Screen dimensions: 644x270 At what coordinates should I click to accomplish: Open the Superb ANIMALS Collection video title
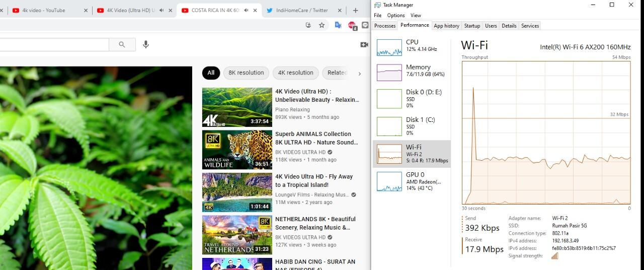[x=313, y=138]
